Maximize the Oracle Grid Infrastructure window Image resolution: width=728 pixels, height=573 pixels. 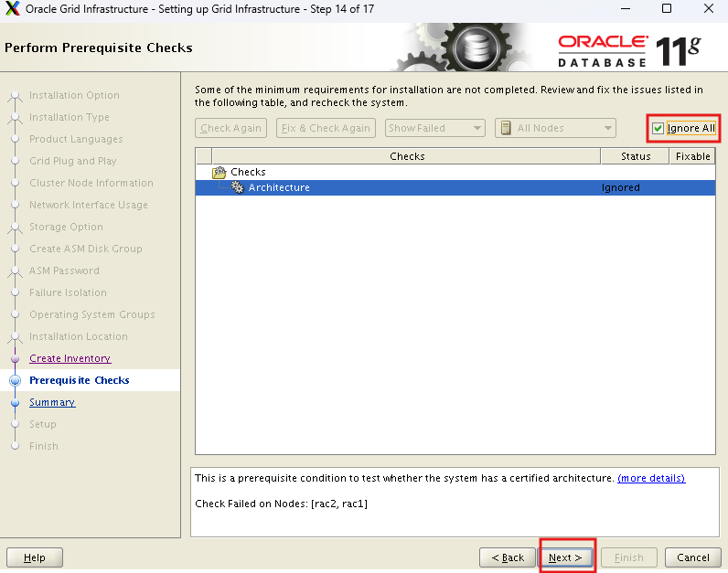[x=666, y=8]
